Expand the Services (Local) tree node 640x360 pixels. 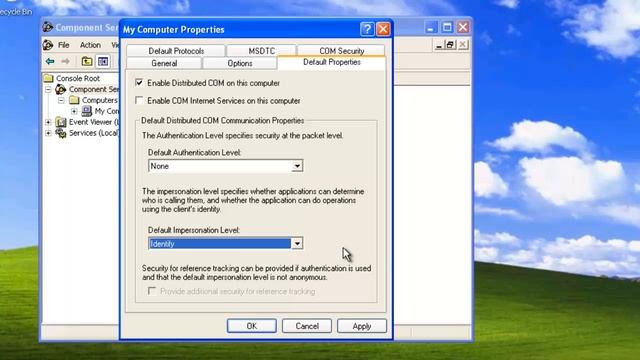coord(48,133)
